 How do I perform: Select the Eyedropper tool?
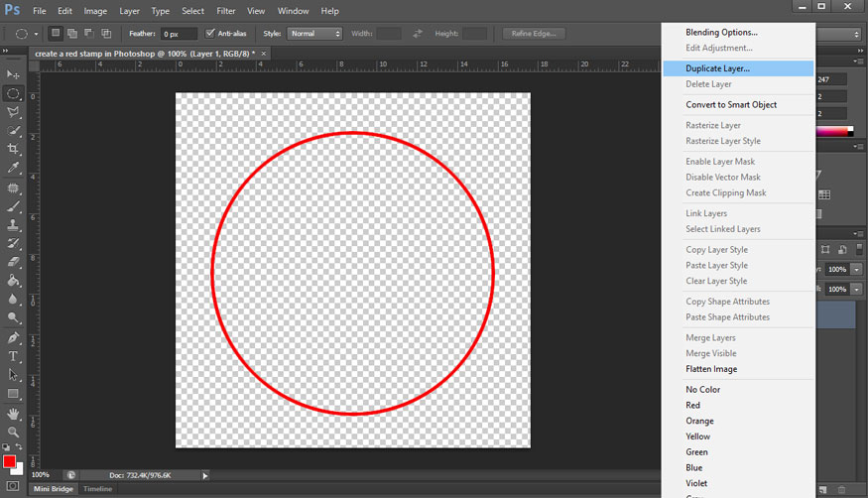coord(14,168)
